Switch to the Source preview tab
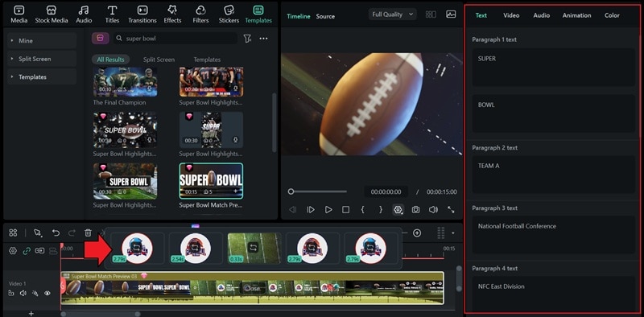 (325, 16)
